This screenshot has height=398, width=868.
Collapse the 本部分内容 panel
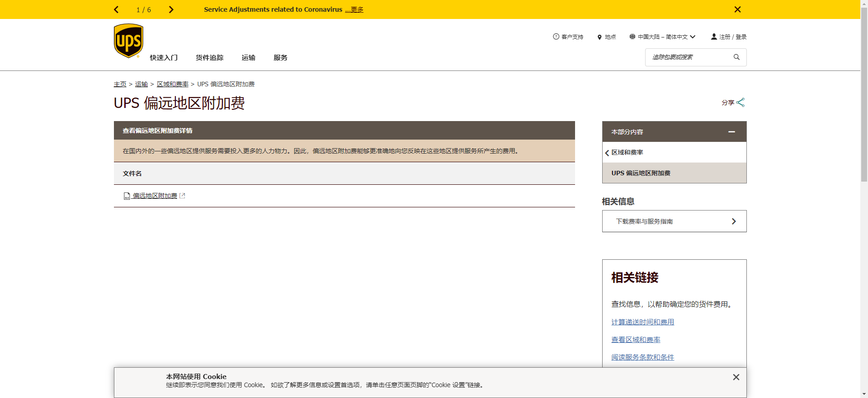(731, 132)
